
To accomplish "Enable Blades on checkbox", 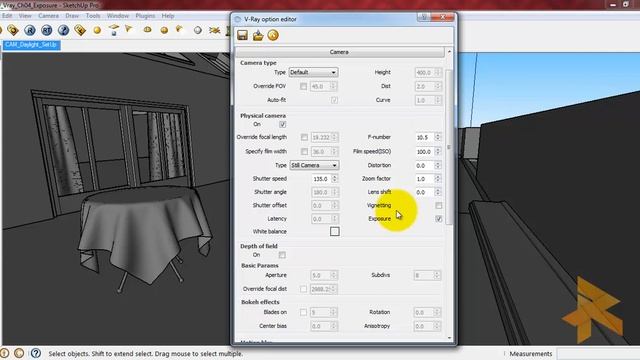I will 303,312.
